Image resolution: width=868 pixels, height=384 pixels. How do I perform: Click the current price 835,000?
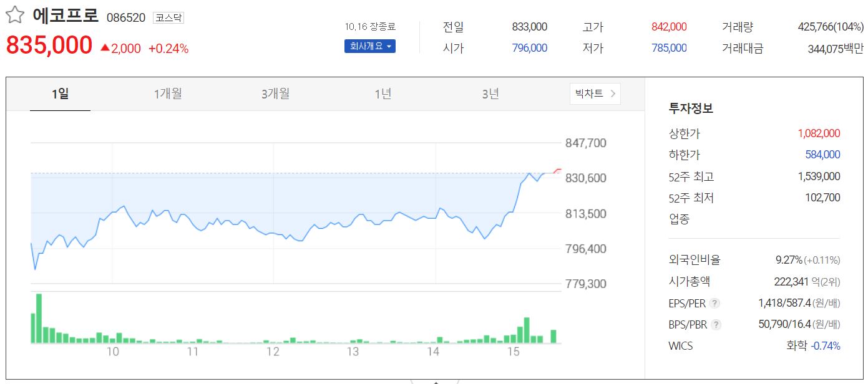[48, 46]
